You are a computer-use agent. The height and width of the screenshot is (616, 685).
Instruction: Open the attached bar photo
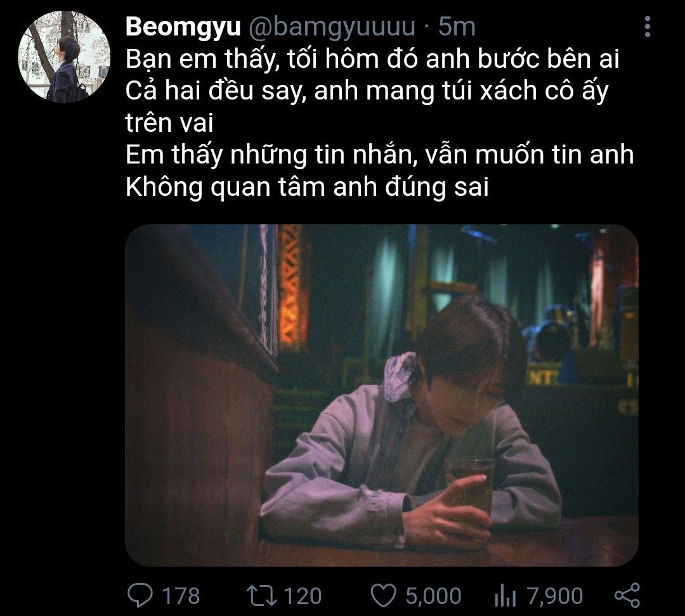tap(382, 395)
